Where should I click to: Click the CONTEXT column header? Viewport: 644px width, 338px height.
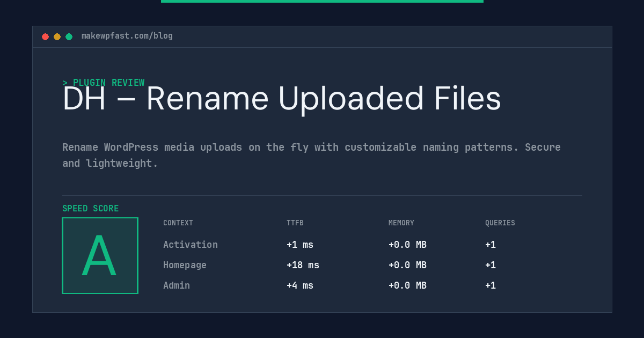pos(178,223)
